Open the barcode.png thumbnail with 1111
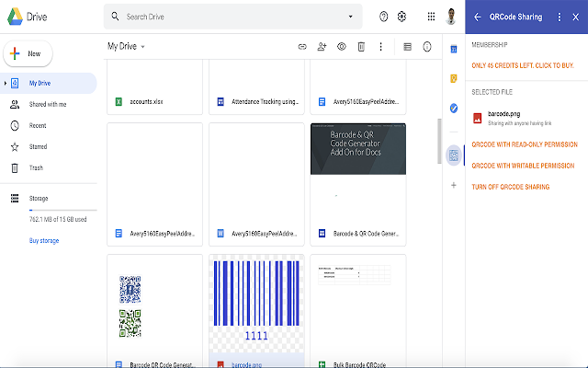 [x=256, y=304]
